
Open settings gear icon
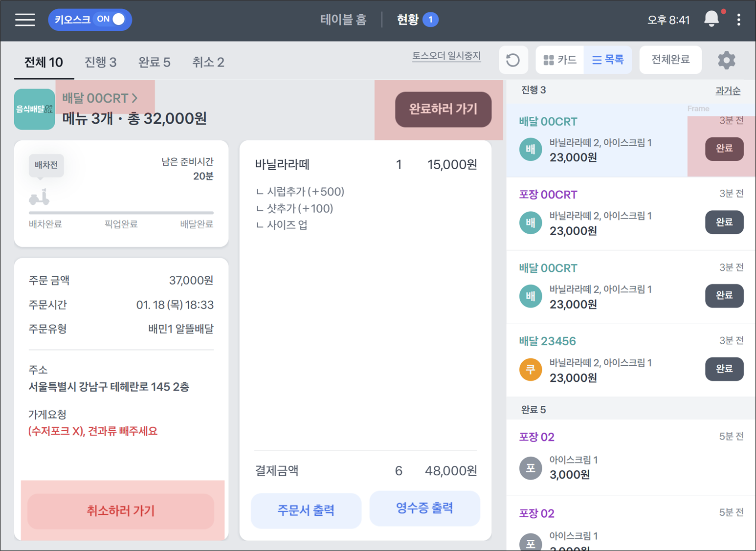coord(727,60)
